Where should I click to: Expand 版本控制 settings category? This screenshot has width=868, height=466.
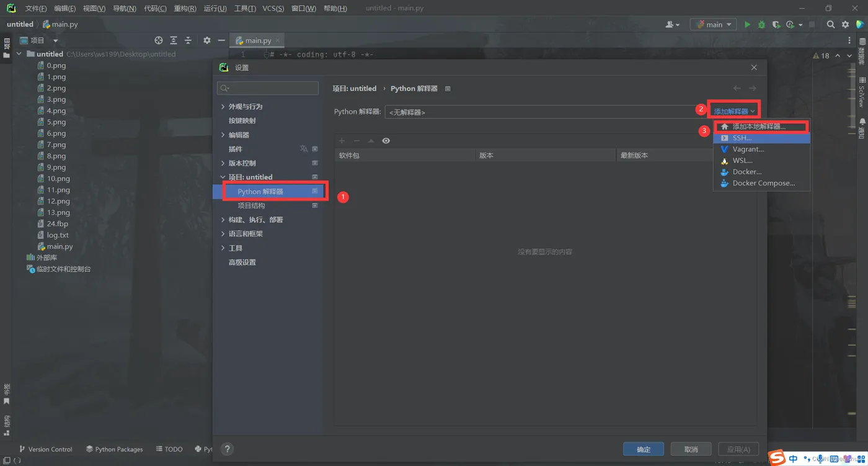coord(223,163)
